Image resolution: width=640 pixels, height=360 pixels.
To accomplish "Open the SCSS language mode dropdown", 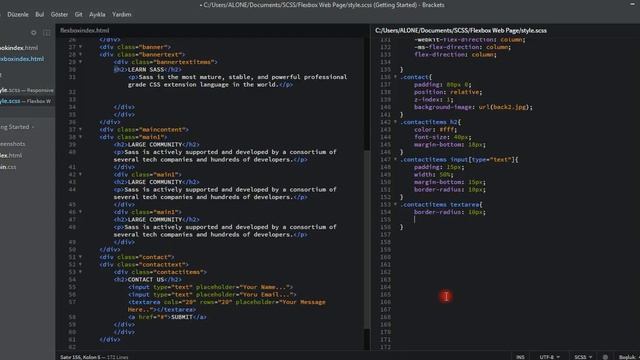I will 583,357.
